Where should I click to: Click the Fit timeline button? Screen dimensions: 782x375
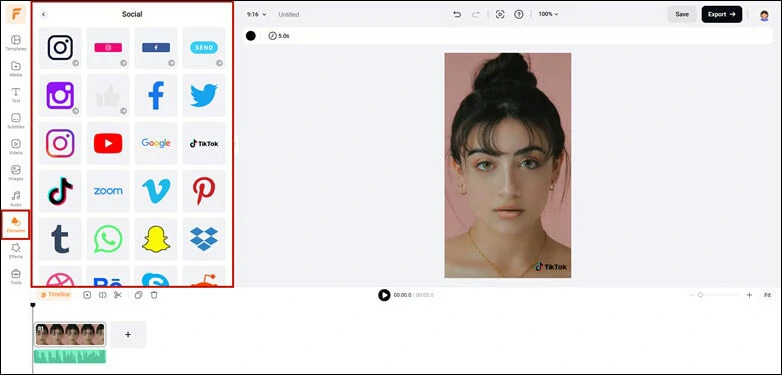pos(767,295)
